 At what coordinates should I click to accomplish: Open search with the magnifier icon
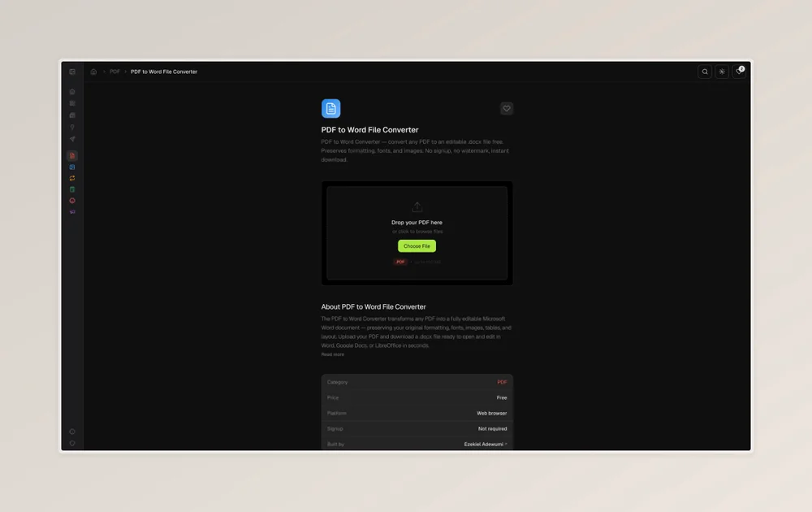coord(705,72)
